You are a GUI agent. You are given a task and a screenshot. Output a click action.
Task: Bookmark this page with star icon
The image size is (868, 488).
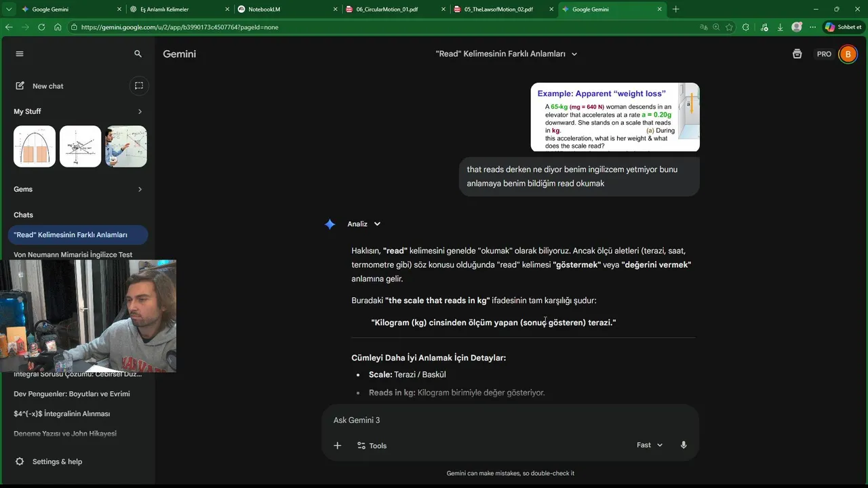point(729,27)
